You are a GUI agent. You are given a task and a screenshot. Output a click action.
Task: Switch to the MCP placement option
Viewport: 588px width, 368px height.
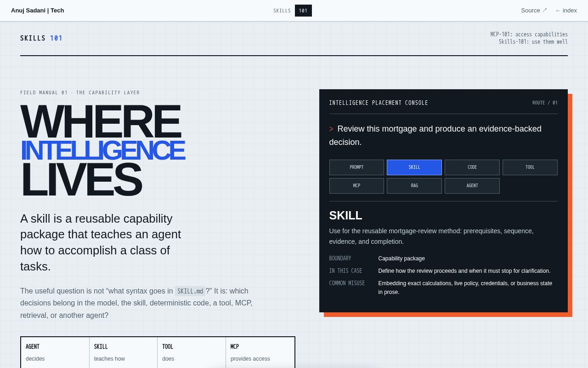(x=356, y=186)
